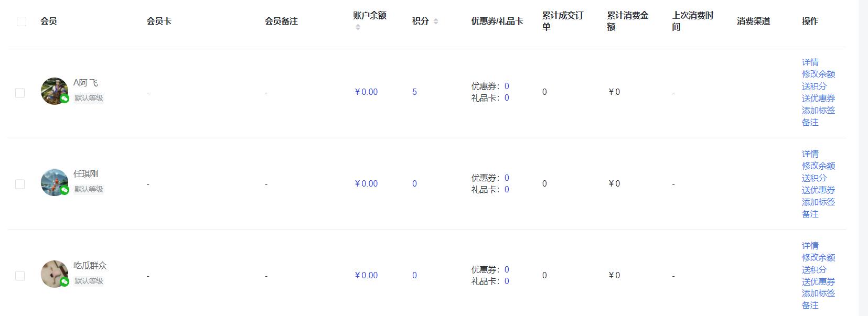Toggle the select-all checkbox in header
868x316 pixels.
tap(22, 21)
